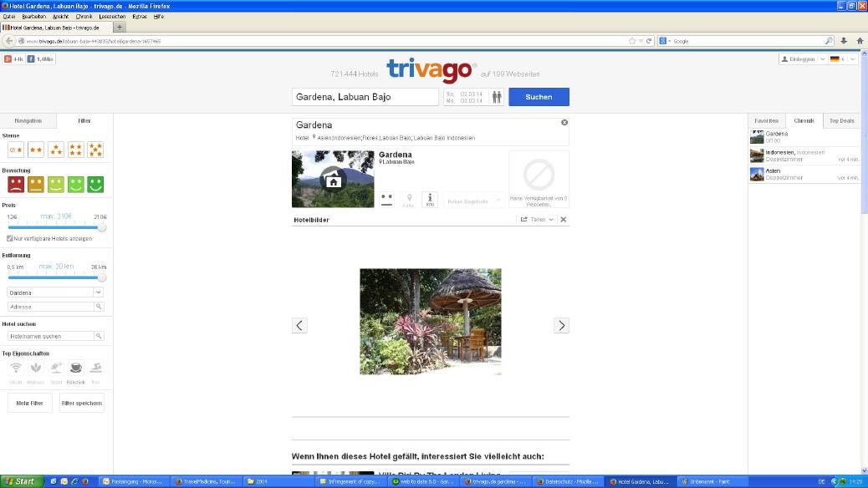Viewport: 868px width, 488px height.
Task: Open a new browser tab with plus button
Action: 119,27
